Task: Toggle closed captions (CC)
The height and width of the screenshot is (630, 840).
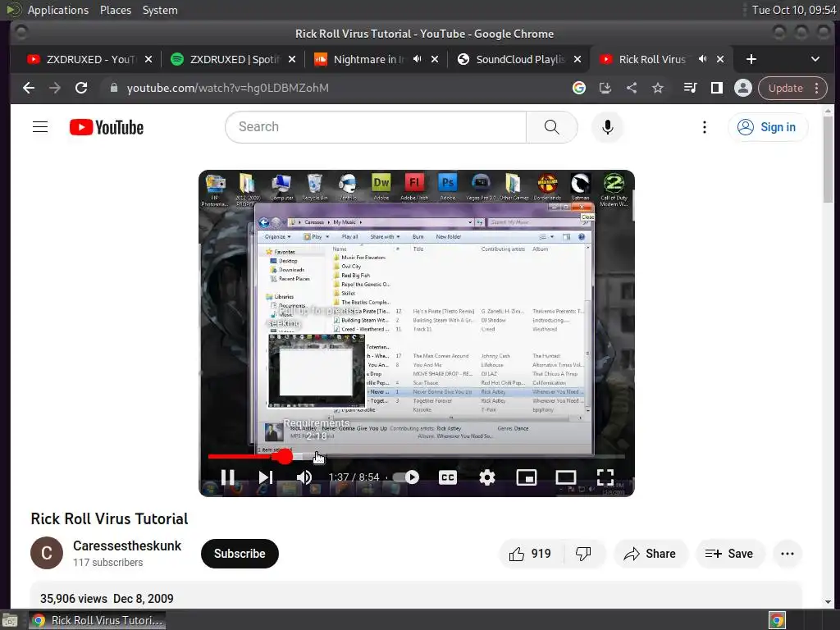Action: pos(447,477)
